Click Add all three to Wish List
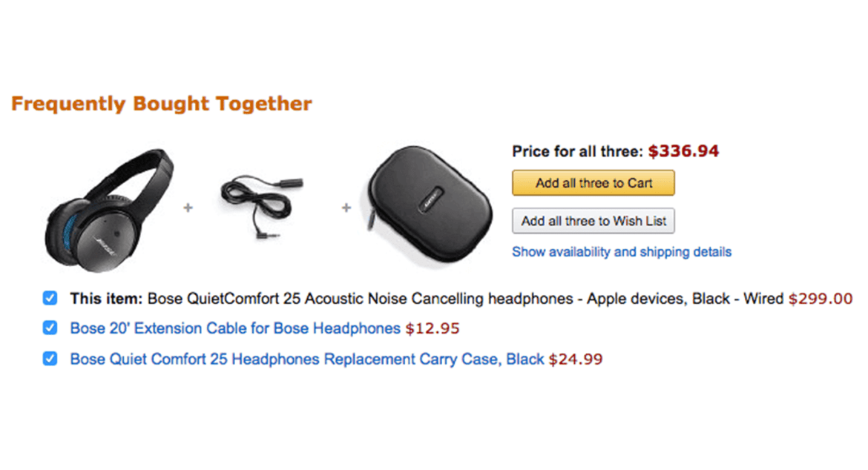The width and height of the screenshot is (868, 470). click(593, 220)
